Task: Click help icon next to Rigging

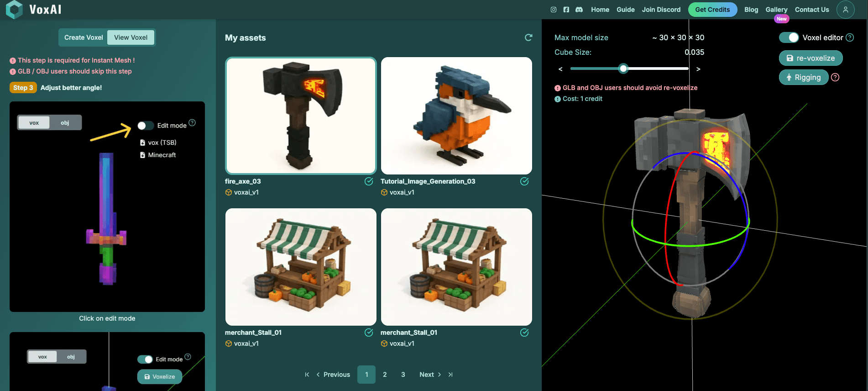Action: (x=835, y=77)
